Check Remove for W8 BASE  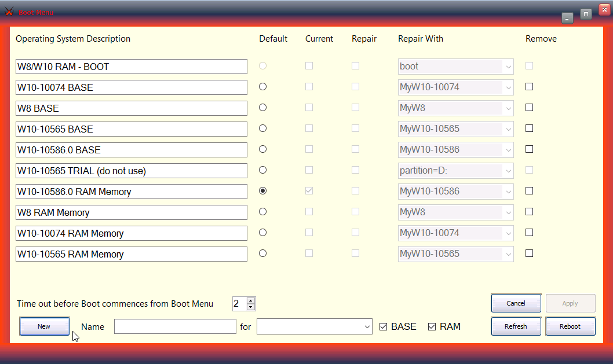[530, 108]
